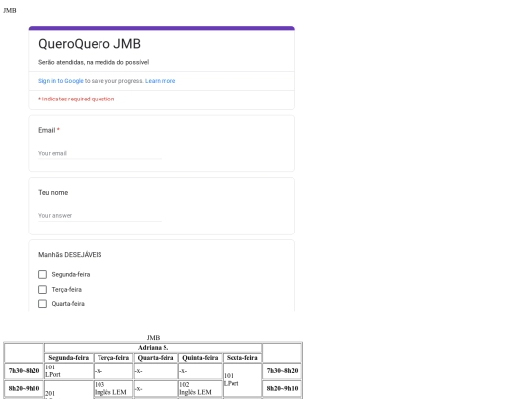The height and width of the screenshot is (399, 532).
Task: Click the right 7h30-8h20 row header
Action: coord(283,371)
